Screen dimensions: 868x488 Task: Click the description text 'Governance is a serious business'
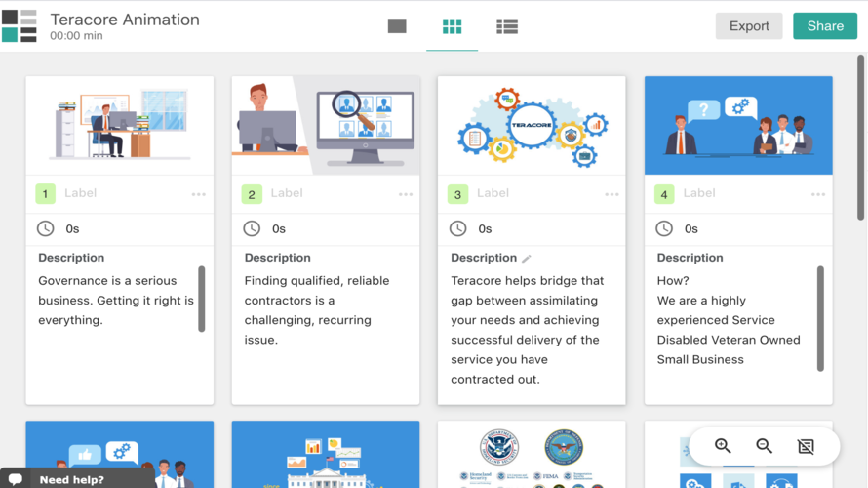(x=116, y=301)
